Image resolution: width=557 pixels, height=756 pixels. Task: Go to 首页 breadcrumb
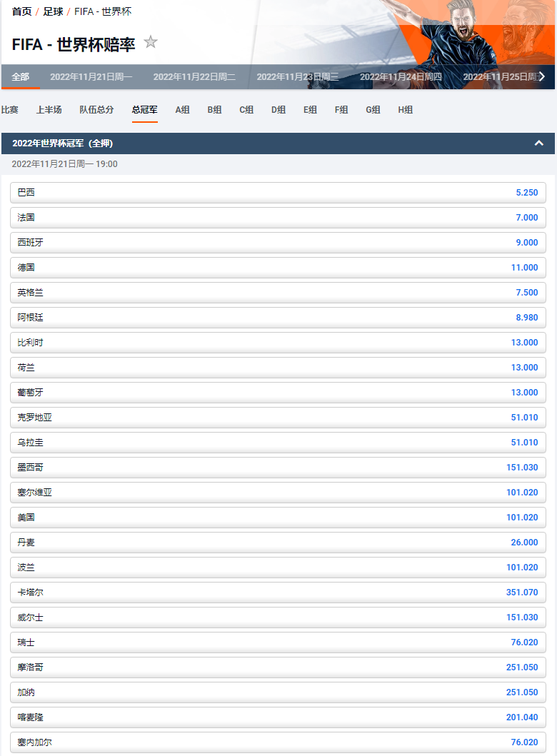tap(21, 11)
